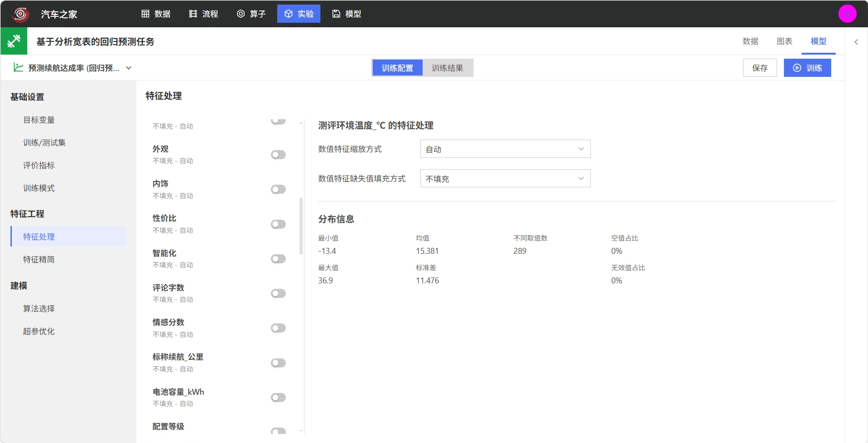Switch to the 图表 tab
This screenshot has height=443, width=868.
(x=784, y=41)
